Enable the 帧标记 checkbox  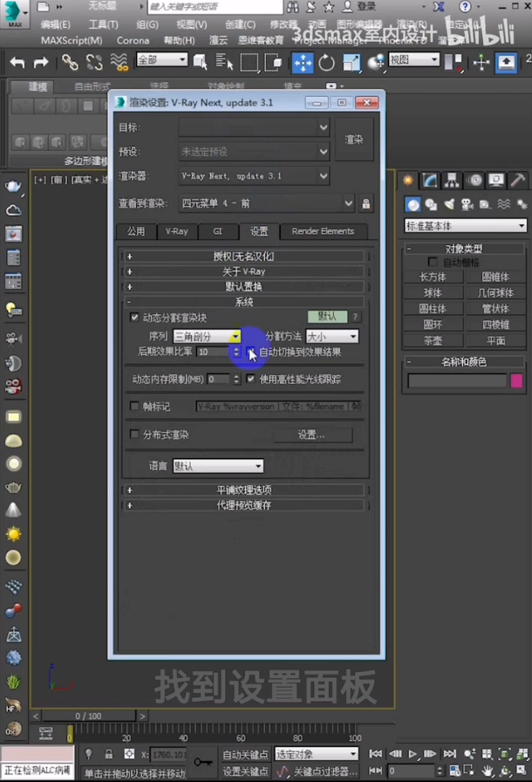(x=134, y=407)
